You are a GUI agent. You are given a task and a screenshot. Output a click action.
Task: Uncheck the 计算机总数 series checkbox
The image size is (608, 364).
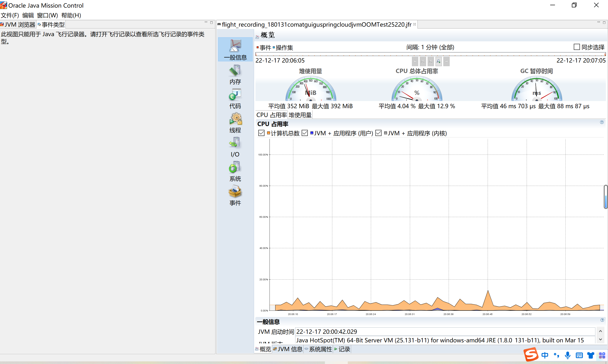tap(261, 133)
